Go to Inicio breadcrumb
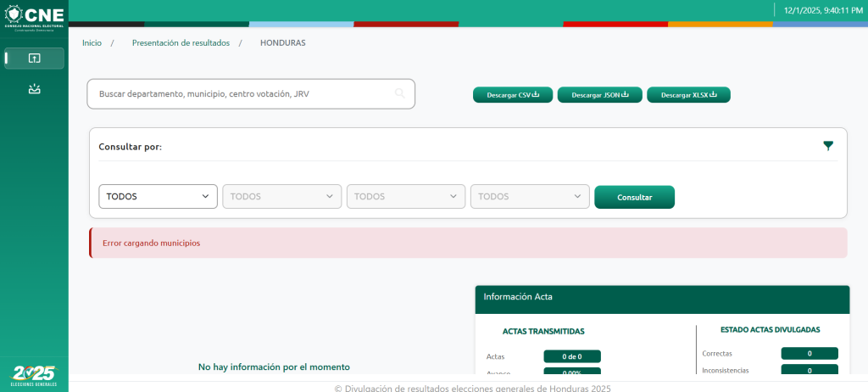 pos(92,42)
